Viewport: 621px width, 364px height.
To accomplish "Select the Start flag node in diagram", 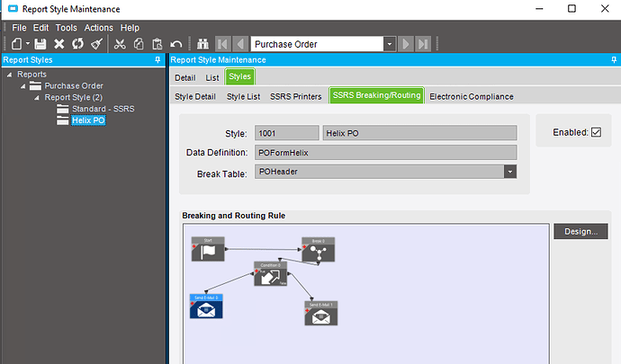I will (208, 249).
